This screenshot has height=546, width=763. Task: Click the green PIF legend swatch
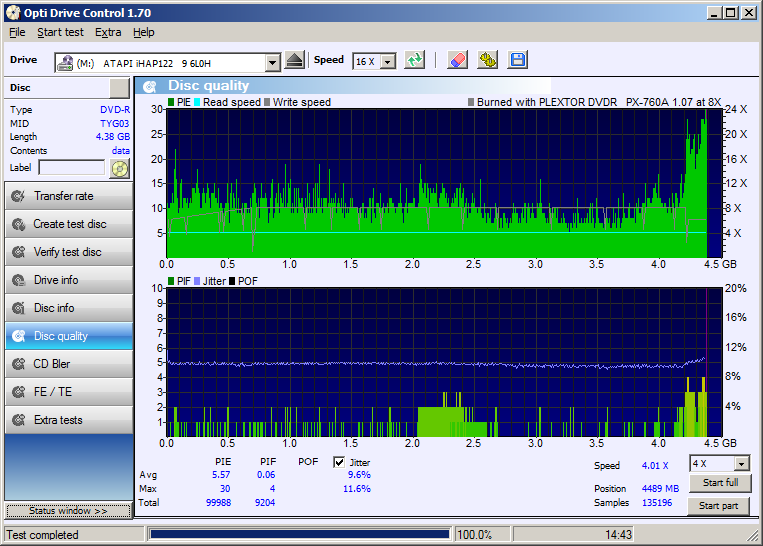(171, 281)
